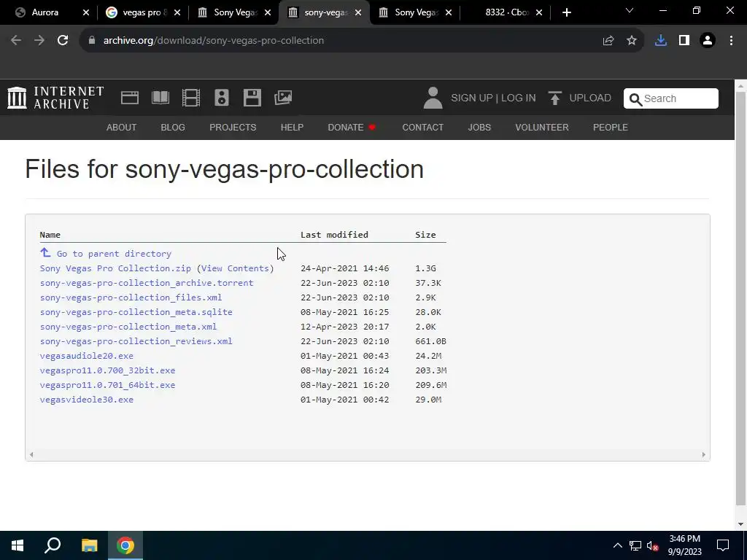Open the Audio speaker icon
The height and width of the screenshot is (560, 747).
(x=222, y=98)
